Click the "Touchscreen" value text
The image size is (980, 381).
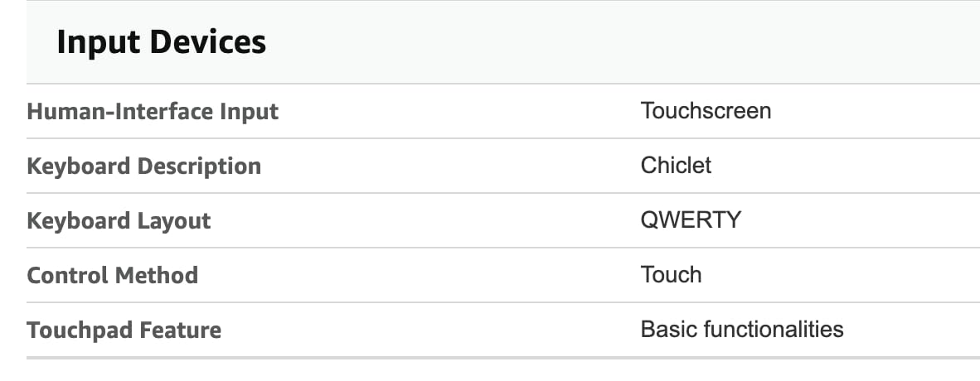(706, 111)
